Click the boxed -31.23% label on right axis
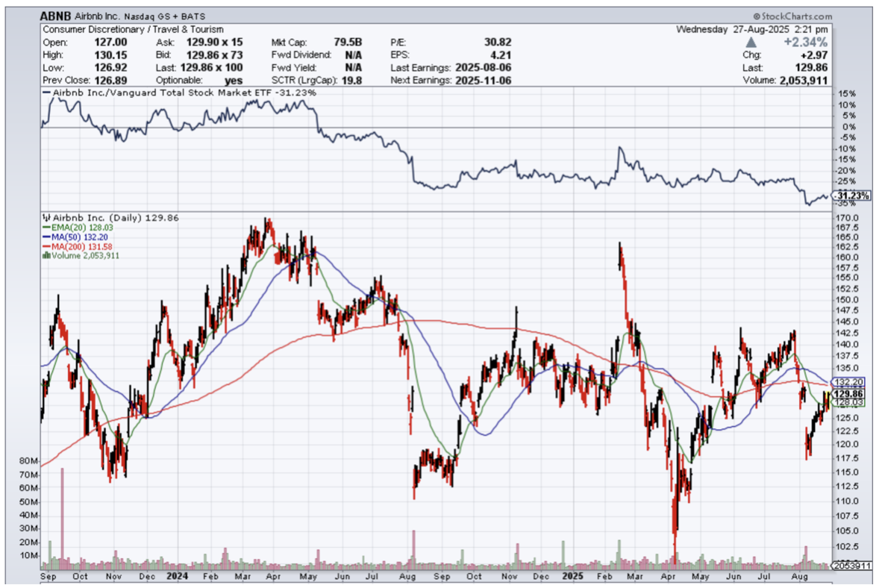 pos(851,196)
